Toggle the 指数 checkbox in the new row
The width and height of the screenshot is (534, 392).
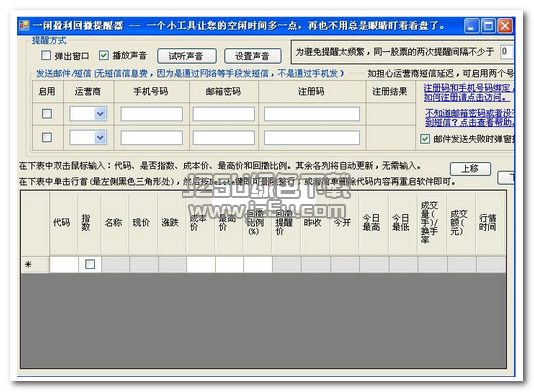click(90, 264)
